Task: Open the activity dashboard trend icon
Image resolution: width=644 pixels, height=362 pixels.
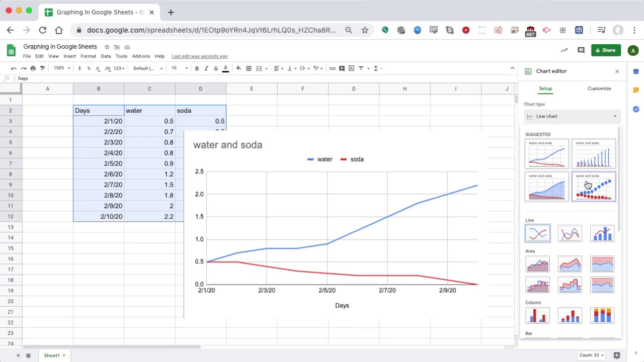Action: [x=564, y=50]
